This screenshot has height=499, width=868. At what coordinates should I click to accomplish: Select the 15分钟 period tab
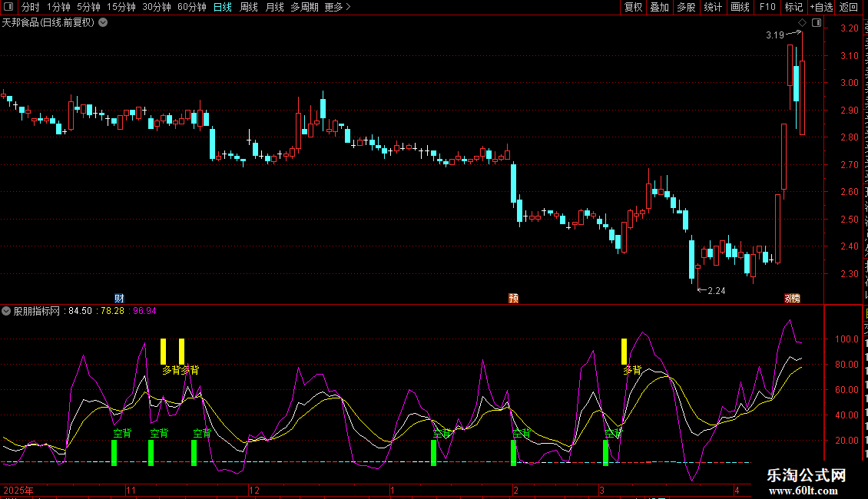[x=121, y=7]
